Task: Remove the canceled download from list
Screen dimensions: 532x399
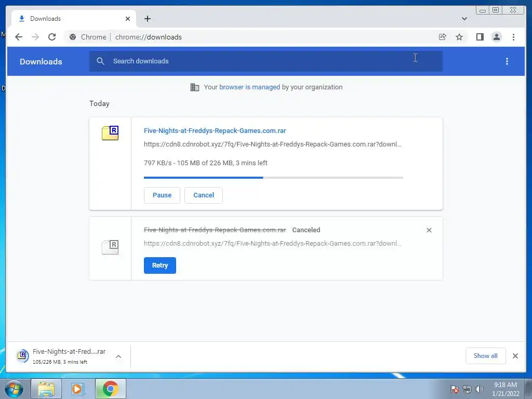Action: point(429,230)
